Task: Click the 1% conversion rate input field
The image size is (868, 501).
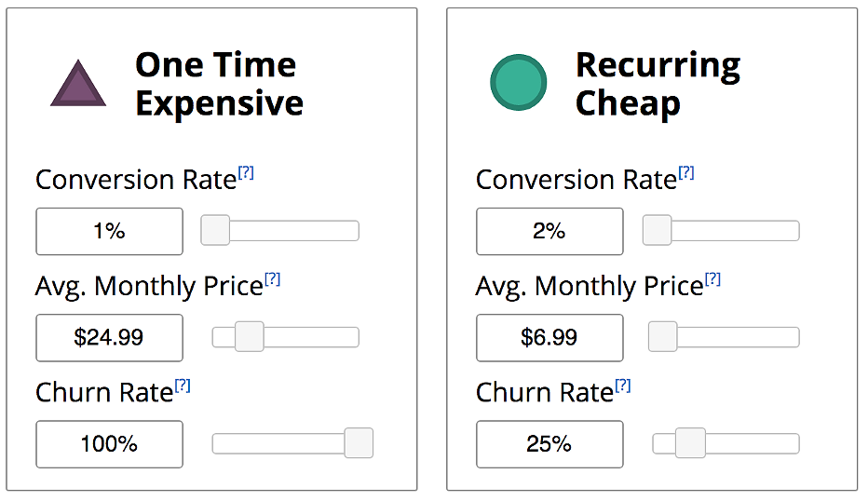Action: (110, 231)
